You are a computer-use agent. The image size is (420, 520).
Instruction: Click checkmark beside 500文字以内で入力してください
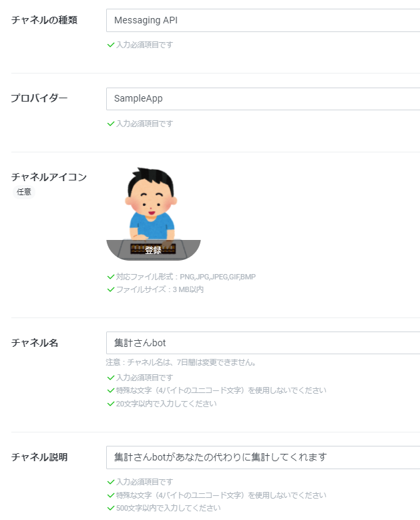[111, 508]
